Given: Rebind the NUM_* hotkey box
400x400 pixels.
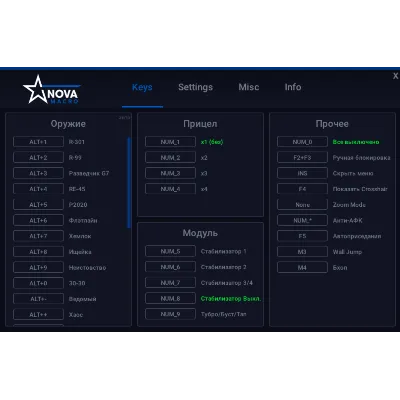Looking at the screenshot, I should click(x=302, y=220).
